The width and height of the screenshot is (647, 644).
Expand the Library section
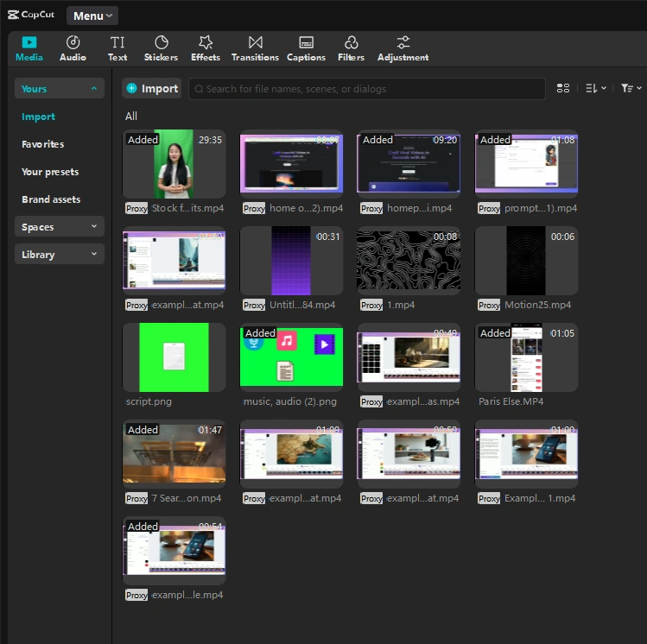[x=60, y=254]
